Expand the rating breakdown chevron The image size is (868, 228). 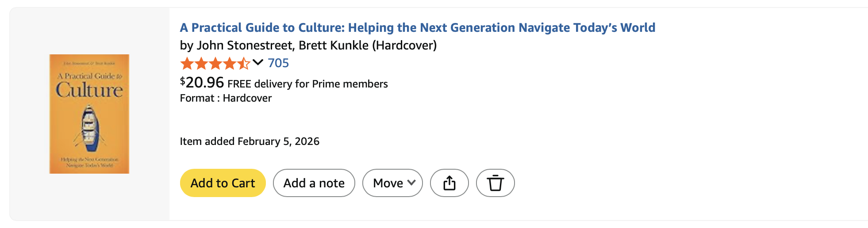[258, 62]
